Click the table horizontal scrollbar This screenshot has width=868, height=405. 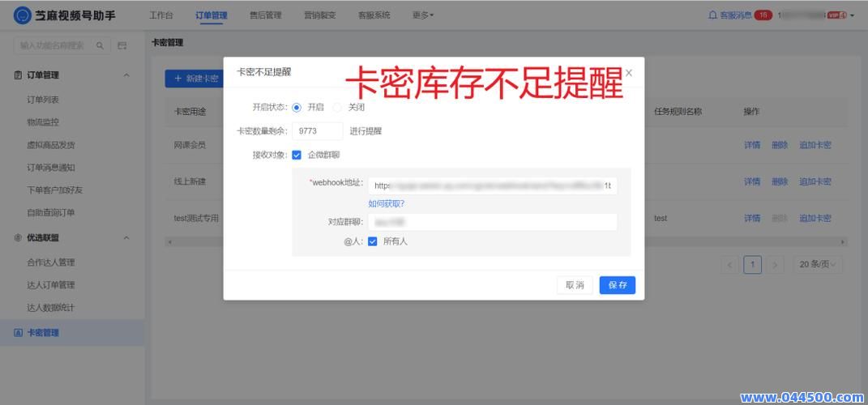point(506,241)
